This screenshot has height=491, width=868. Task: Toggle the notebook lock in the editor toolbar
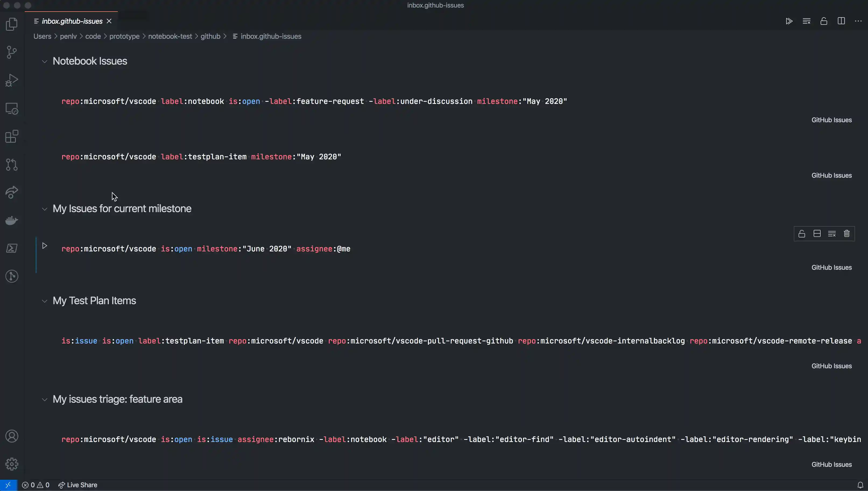[824, 21]
